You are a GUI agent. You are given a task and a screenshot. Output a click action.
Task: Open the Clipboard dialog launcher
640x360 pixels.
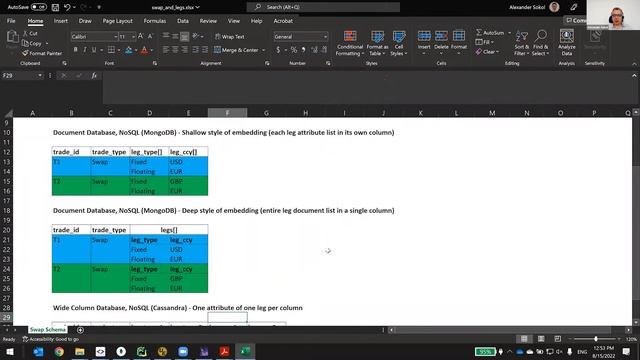click(x=64, y=63)
